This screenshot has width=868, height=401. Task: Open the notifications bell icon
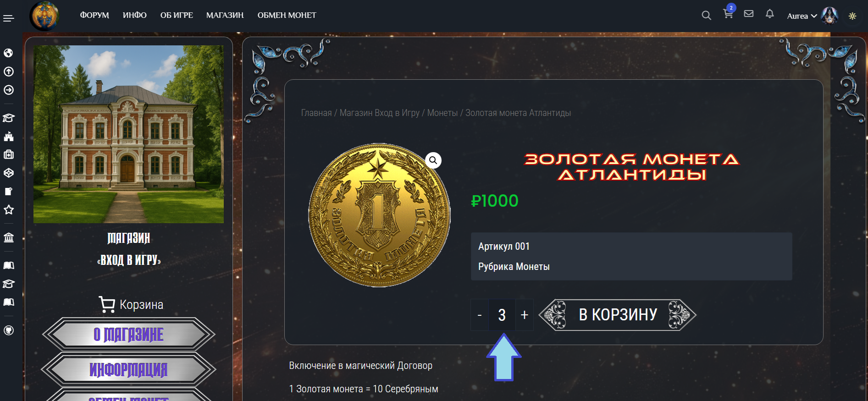pyautogui.click(x=770, y=14)
